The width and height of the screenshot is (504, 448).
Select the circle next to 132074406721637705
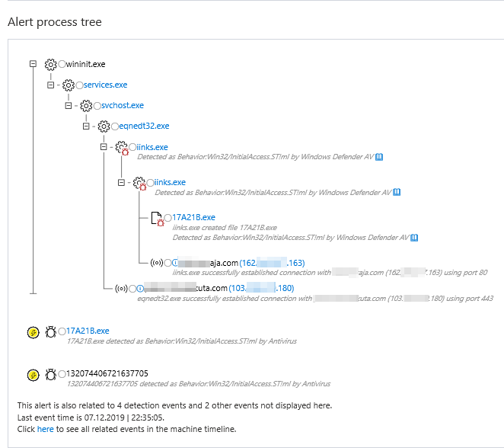[62, 373]
